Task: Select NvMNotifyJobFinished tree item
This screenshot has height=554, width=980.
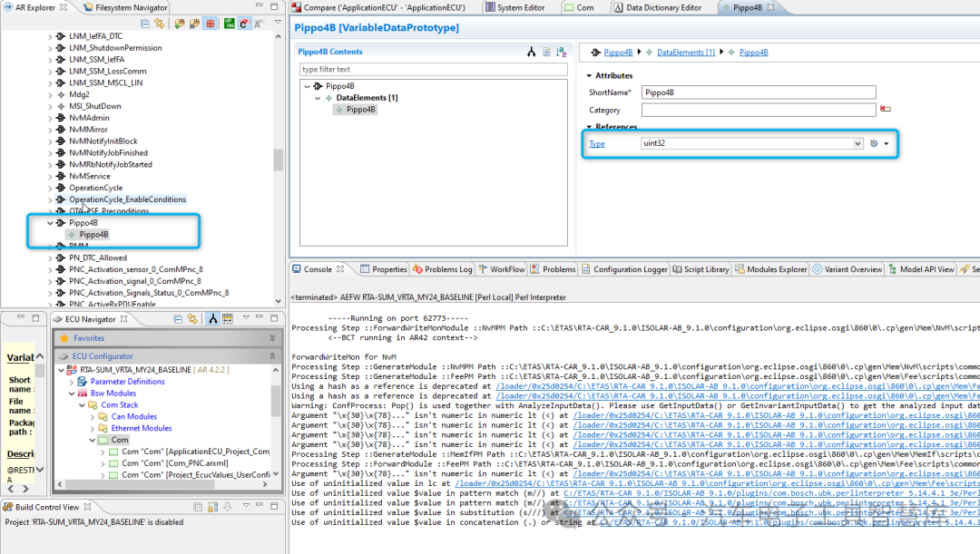Action: 108,153
